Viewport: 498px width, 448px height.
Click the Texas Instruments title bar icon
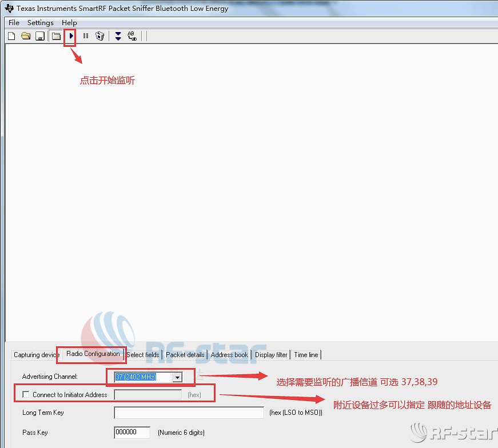9,8
